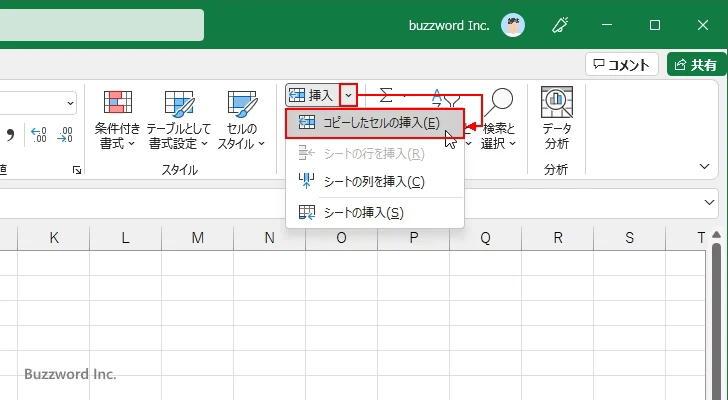
Task: Click the pen/coming soon icon in title bar
Action: coord(560,25)
